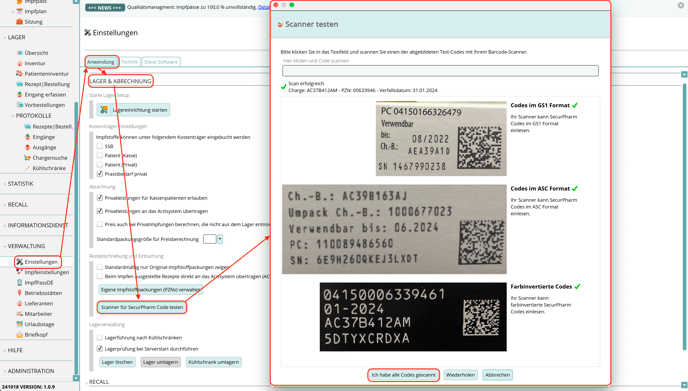Click Scanner für SecurPharm Code testen
Viewport: 688px width, 391px height.
pos(142,307)
